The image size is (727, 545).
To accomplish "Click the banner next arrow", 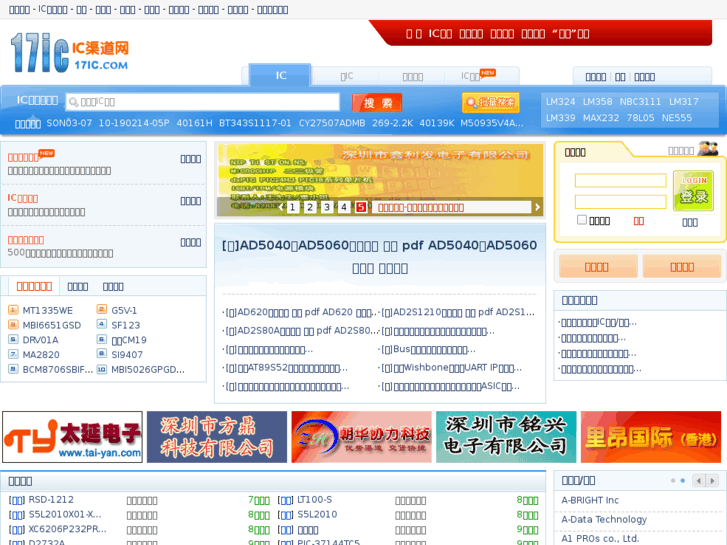I will point(537,207).
